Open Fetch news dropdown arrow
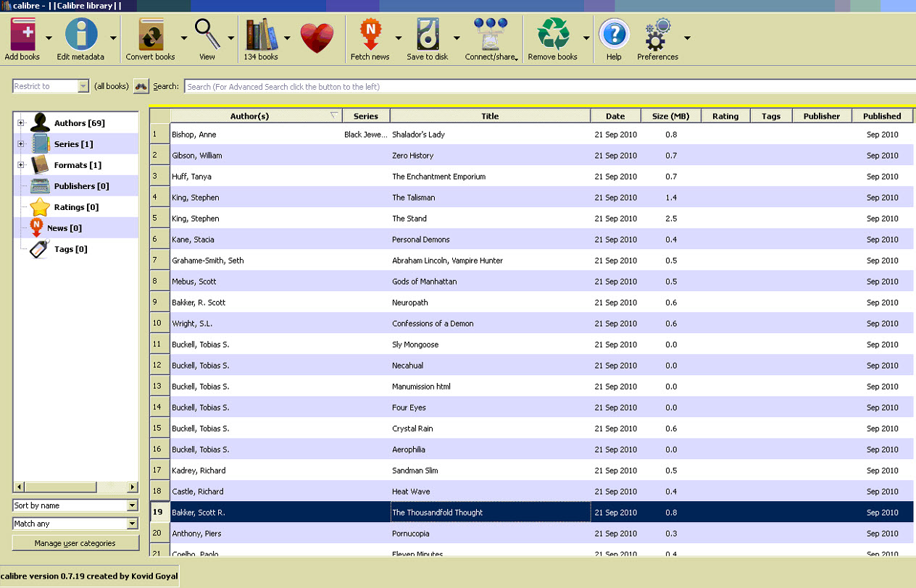 pos(398,38)
